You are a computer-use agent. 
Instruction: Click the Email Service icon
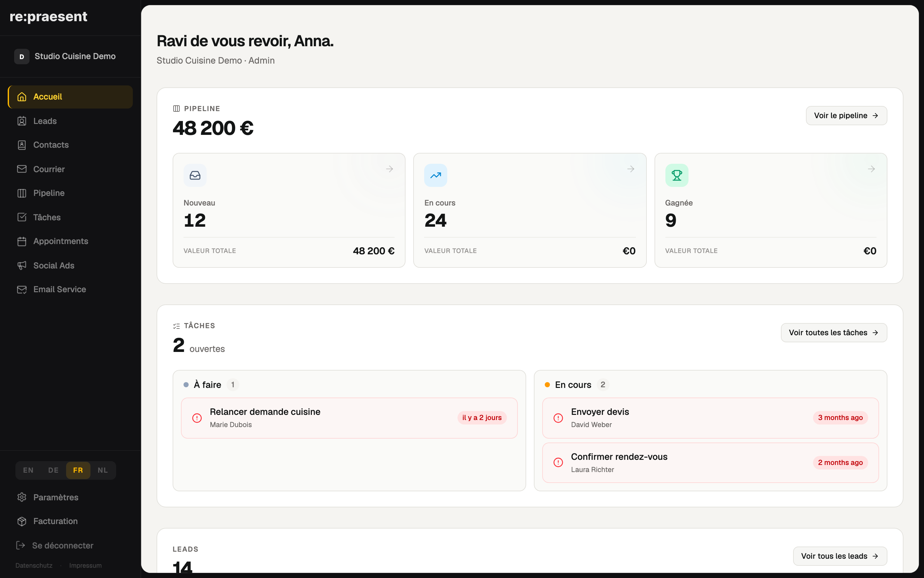(22, 289)
